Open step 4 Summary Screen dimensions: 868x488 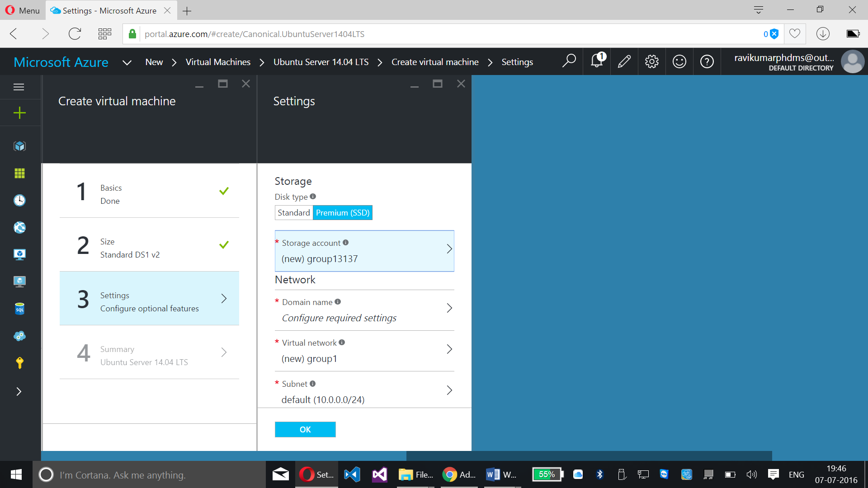coord(149,352)
